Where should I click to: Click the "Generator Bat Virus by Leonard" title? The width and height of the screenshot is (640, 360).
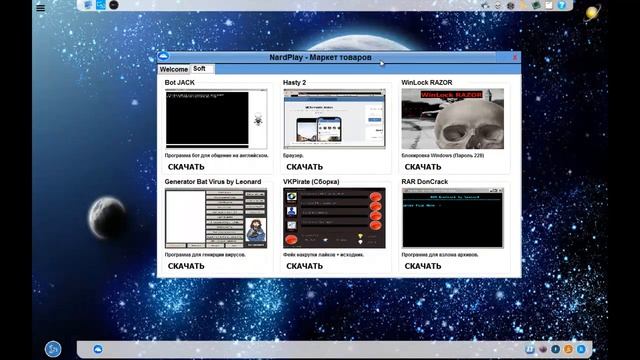click(x=213, y=182)
